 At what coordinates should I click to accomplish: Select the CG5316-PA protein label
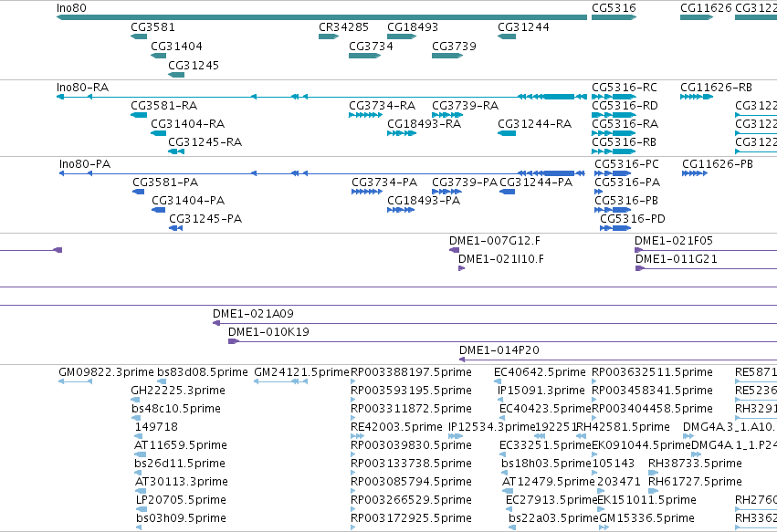tap(627, 183)
